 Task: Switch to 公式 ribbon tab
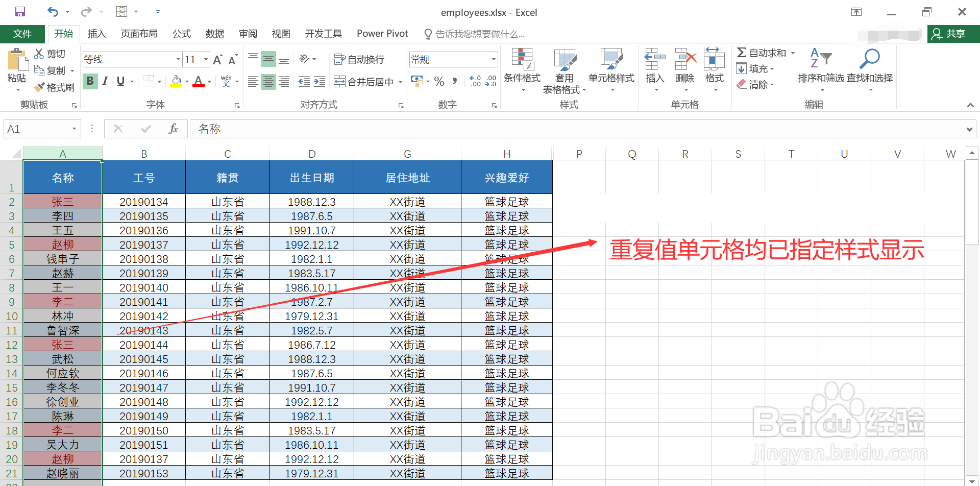pos(181,34)
